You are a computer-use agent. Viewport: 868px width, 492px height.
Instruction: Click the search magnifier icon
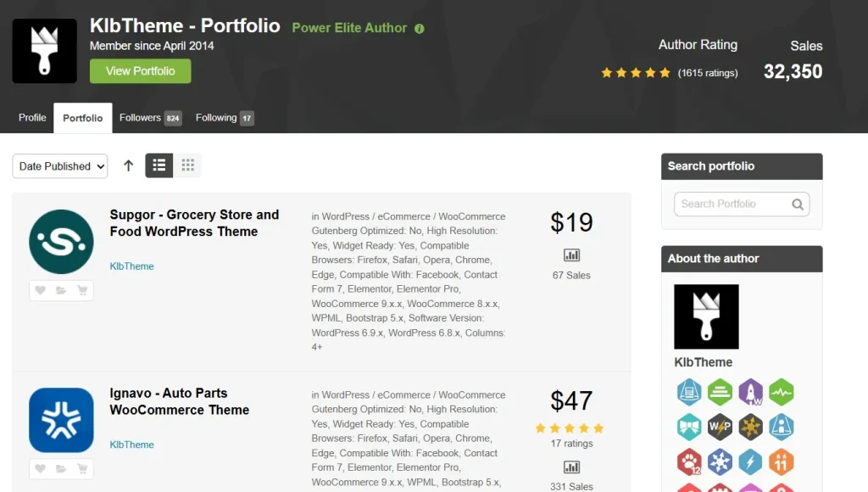coord(797,204)
